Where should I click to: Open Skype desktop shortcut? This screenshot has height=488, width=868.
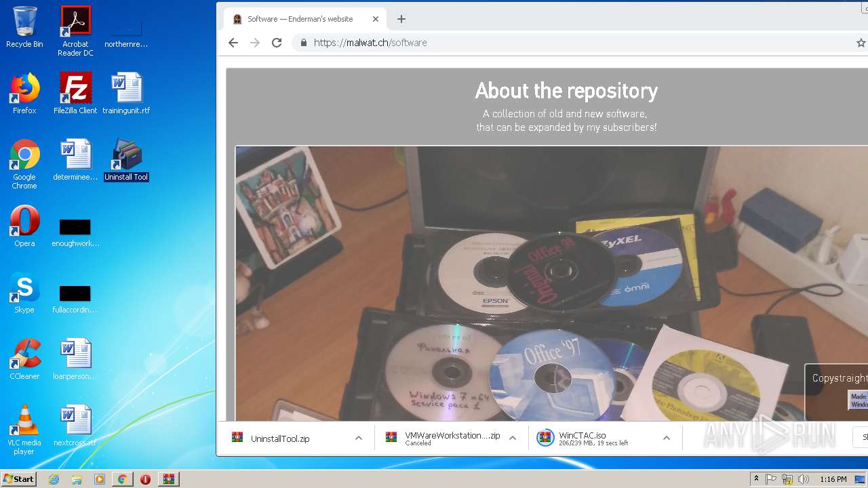(24, 293)
